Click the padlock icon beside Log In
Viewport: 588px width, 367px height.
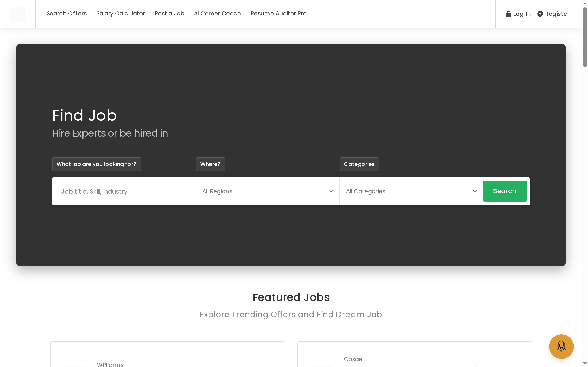[509, 14]
